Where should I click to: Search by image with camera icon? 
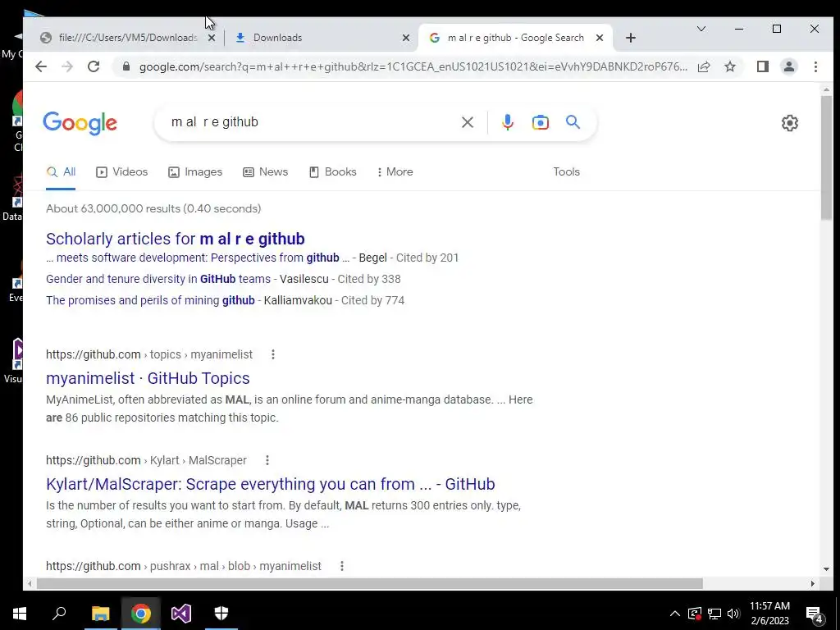point(540,122)
